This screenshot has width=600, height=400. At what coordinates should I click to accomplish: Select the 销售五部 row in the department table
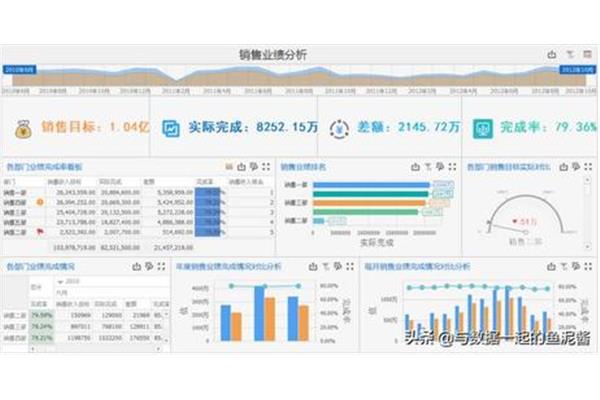(139, 222)
